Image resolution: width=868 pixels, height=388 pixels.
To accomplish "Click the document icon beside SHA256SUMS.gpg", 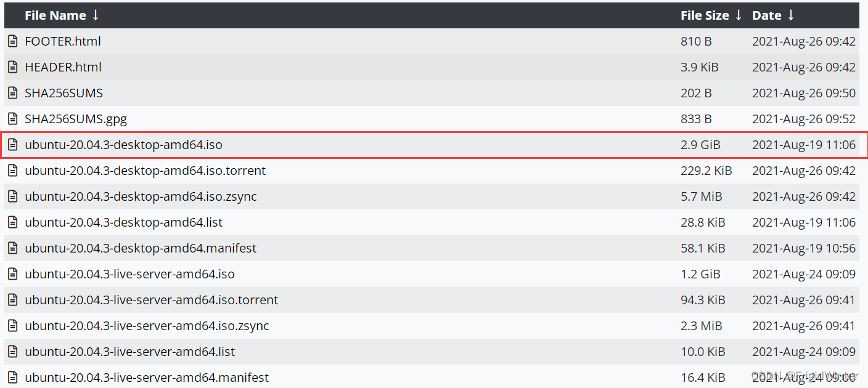I will point(12,119).
